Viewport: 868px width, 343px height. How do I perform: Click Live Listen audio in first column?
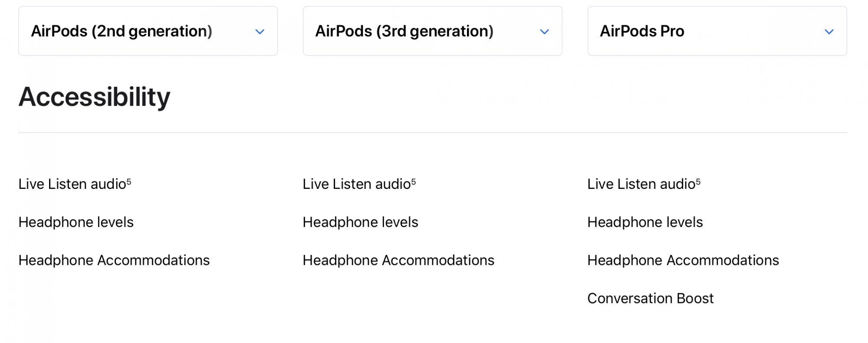72,184
